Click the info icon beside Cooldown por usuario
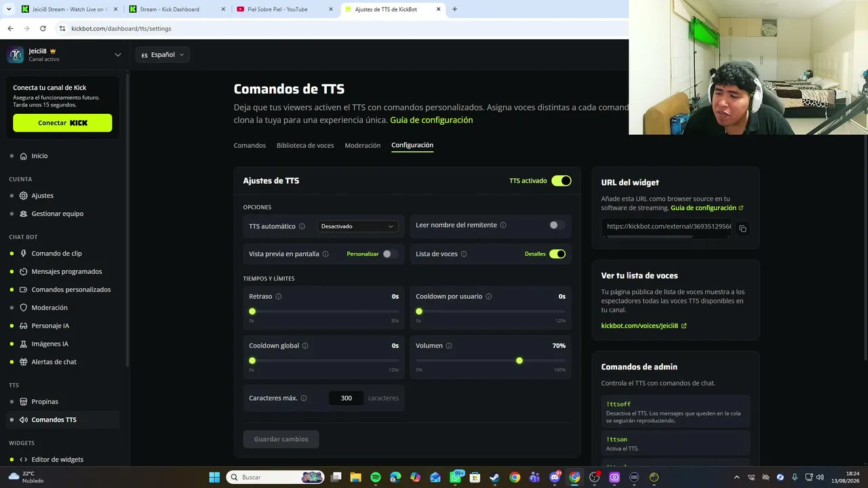Viewport: 868px width, 488px height. click(489, 296)
